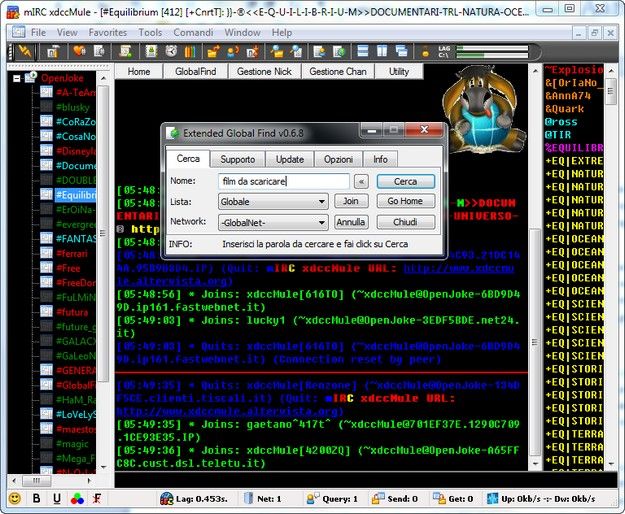Open the View menu
Viewport: 625px width, 514px height.
(67, 33)
